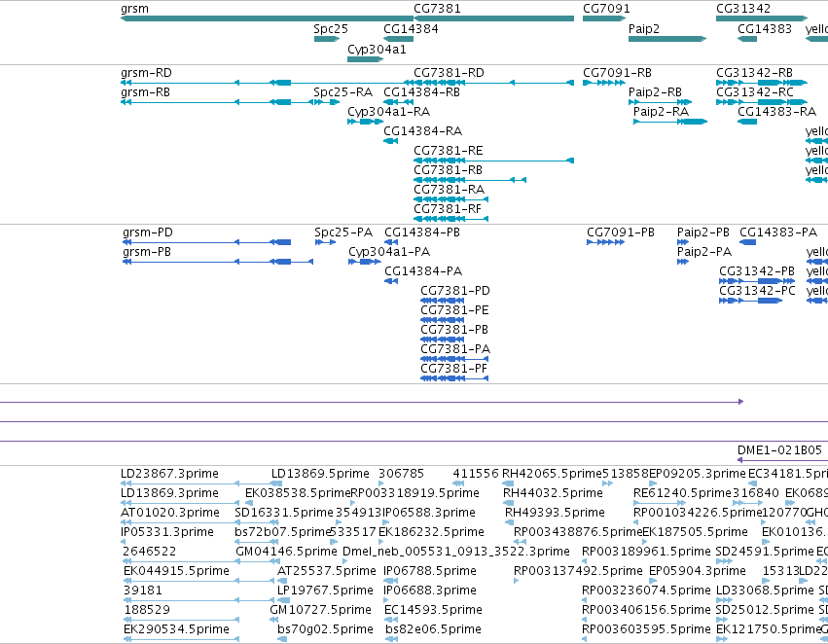
Task: Select transcript CG7381-RE
Action: click(449, 151)
